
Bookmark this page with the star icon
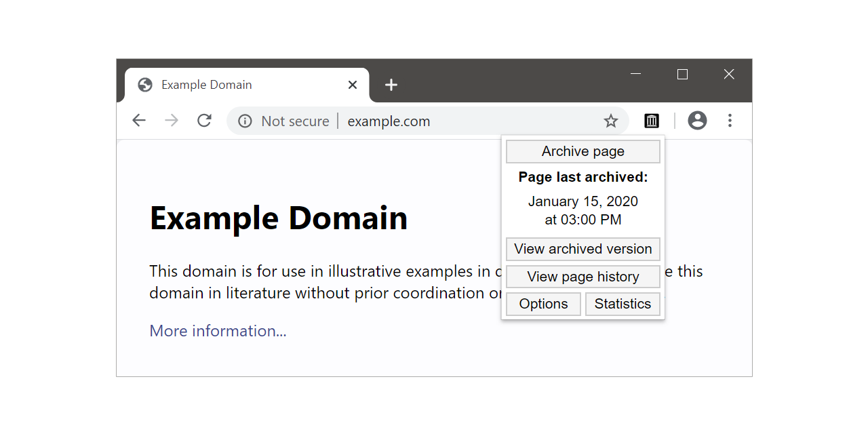[x=611, y=121]
